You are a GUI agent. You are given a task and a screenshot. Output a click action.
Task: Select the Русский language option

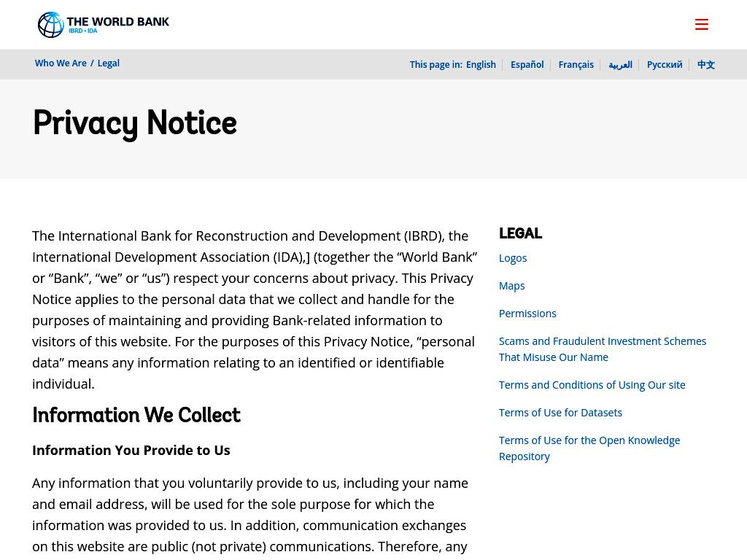pos(665,65)
